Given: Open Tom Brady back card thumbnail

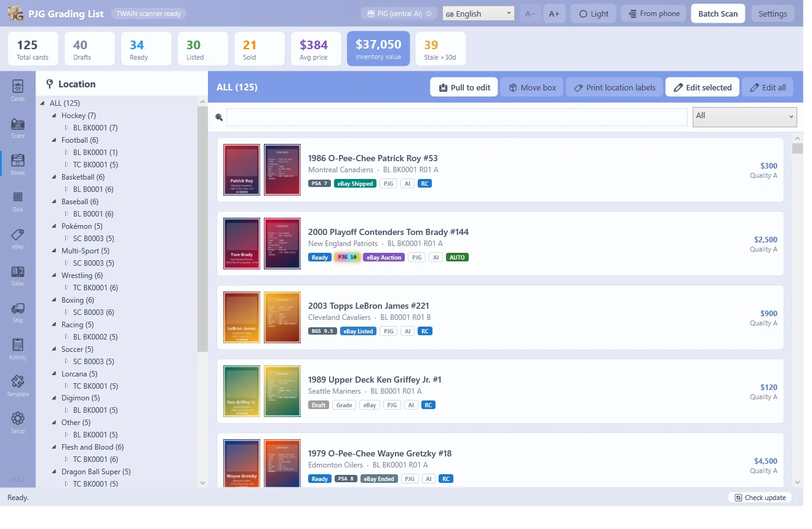Looking at the screenshot, I should pyautogui.click(x=282, y=244).
